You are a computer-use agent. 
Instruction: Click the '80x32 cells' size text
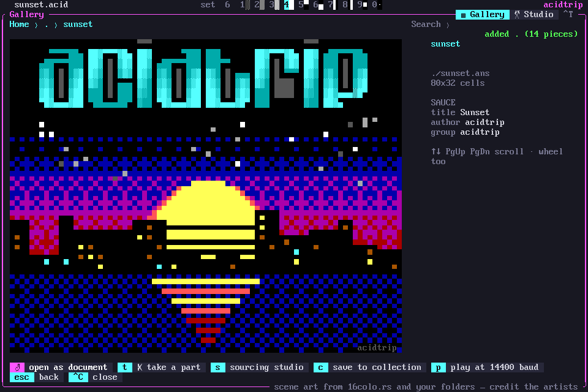458,83
